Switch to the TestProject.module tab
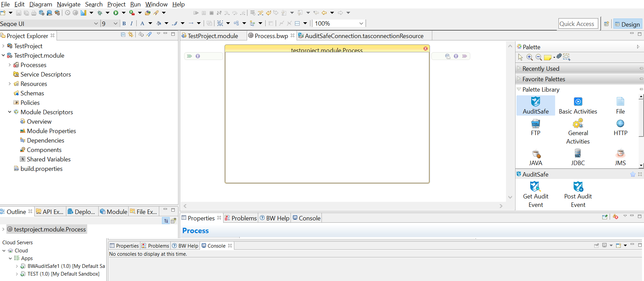The image size is (644, 281). pyautogui.click(x=212, y=36)
